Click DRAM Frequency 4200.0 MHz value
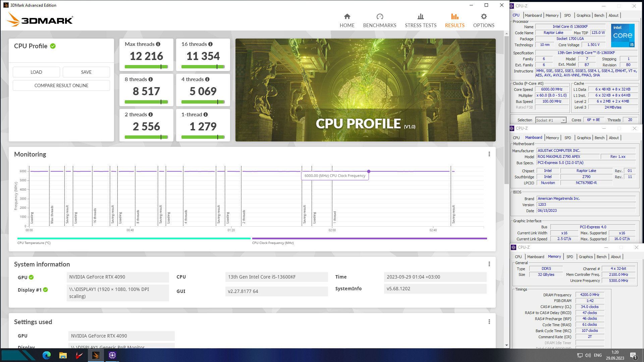The width and height of the screenshot is (644, 362). pos(590,295)
